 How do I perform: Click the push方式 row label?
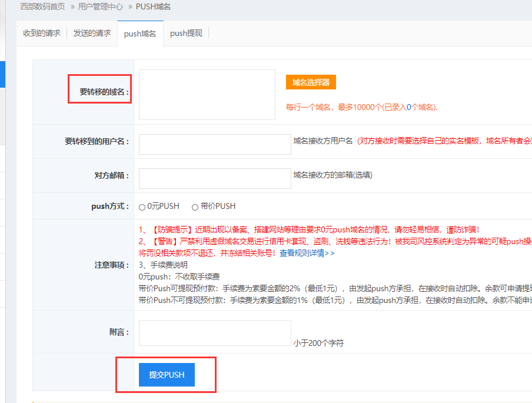110,206
